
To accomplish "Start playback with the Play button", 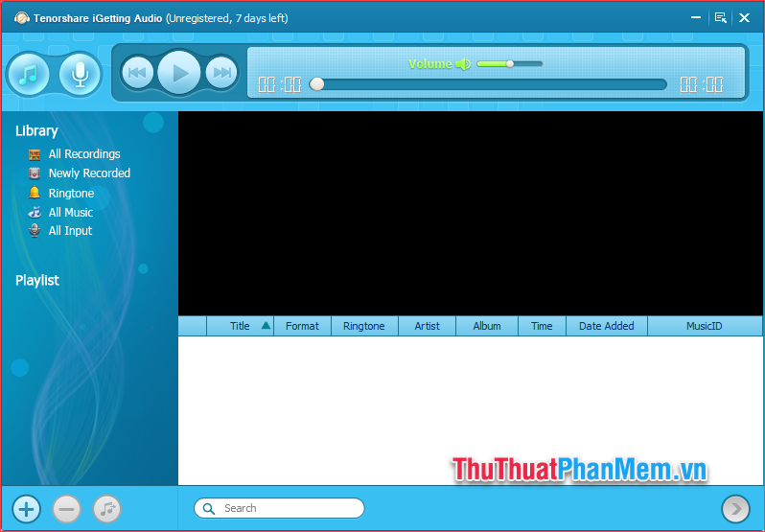I will [179, 73].
